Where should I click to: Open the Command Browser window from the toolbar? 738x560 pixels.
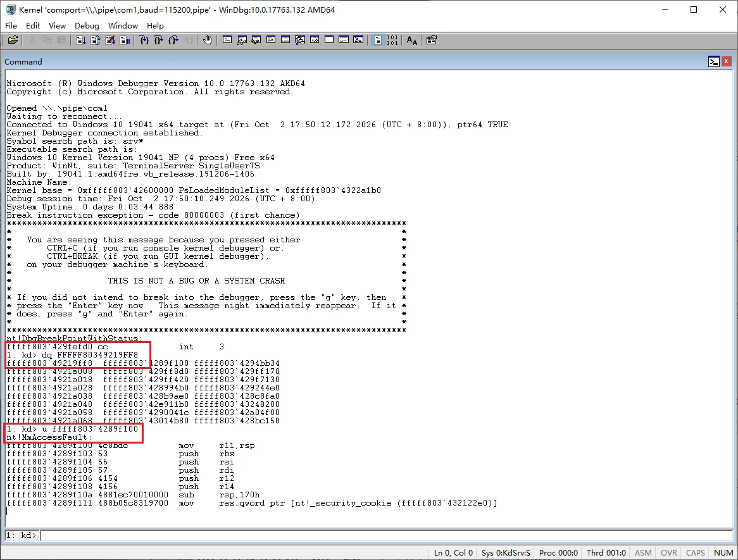359,40
